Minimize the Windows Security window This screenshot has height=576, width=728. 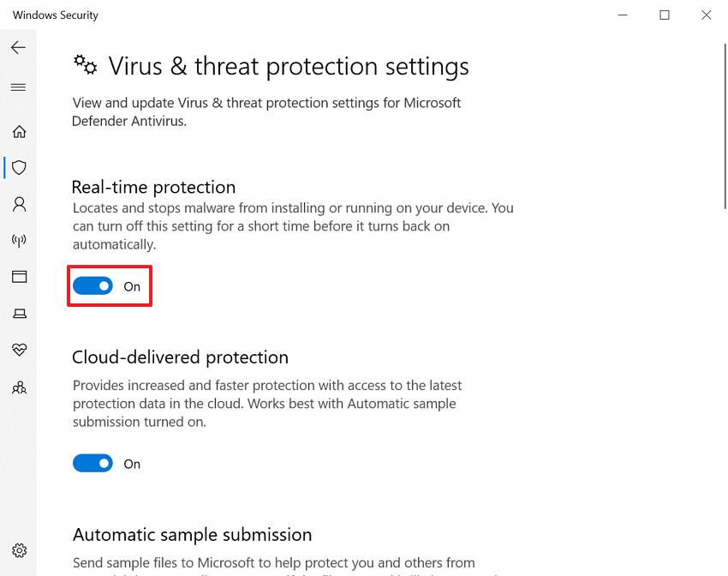point(623,15)
